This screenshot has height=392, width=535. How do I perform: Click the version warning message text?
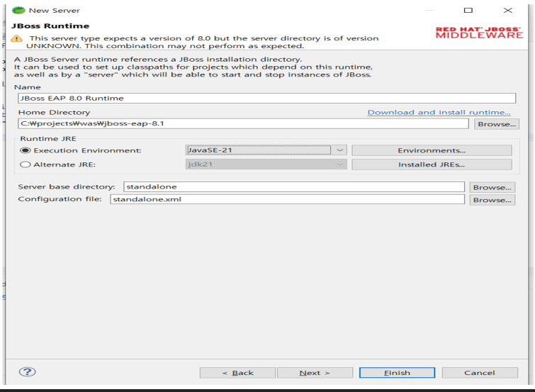(x=203, y=42)
